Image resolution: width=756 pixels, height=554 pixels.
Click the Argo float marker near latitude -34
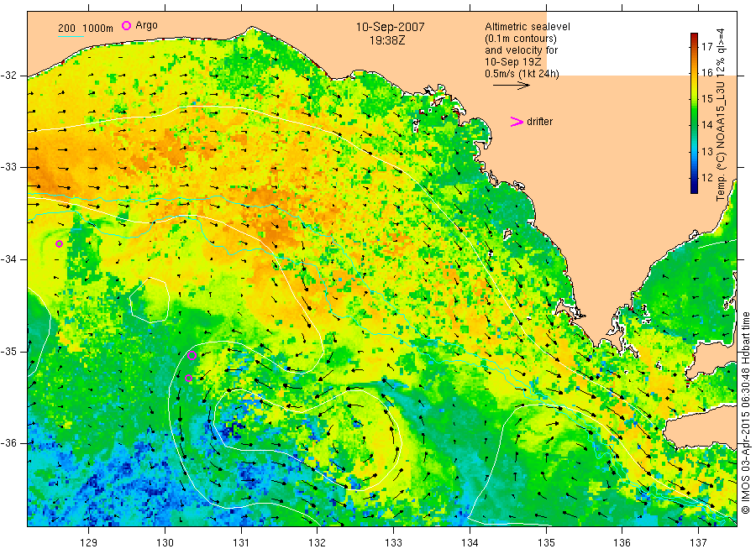coord(60,243)
